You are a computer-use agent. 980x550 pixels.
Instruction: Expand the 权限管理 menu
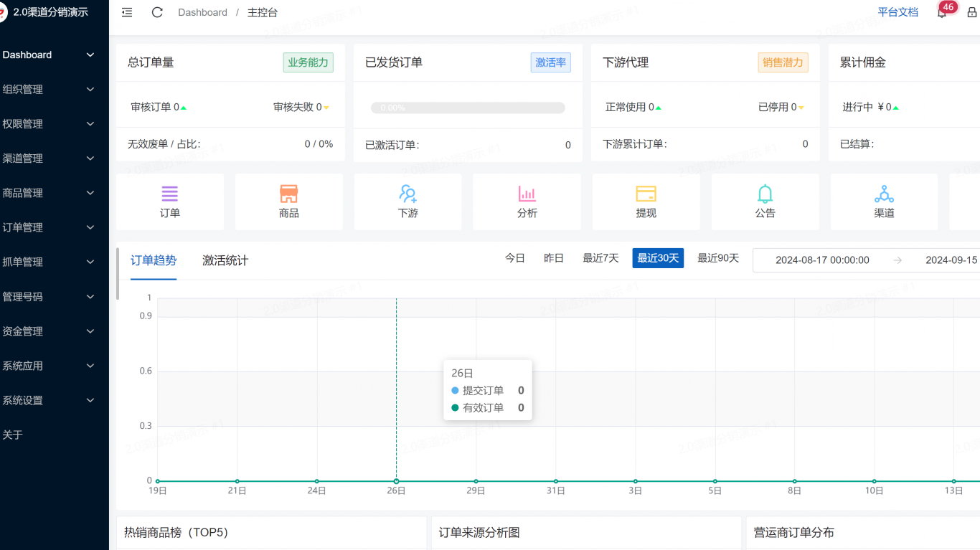pos(55,124)
